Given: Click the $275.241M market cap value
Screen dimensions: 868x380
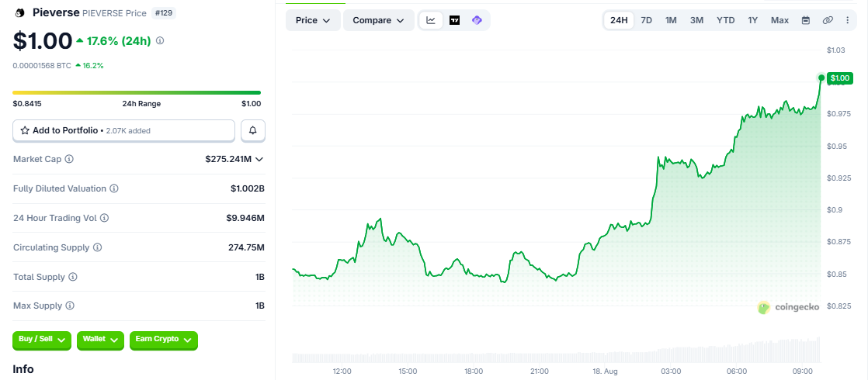Looking at the screenshot, I should click(x=228, y=159).
